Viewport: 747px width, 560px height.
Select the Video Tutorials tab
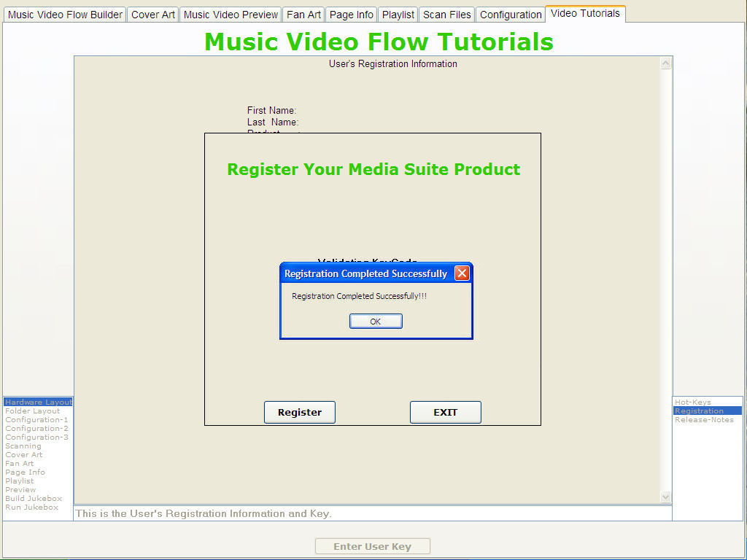click(585, 14)
